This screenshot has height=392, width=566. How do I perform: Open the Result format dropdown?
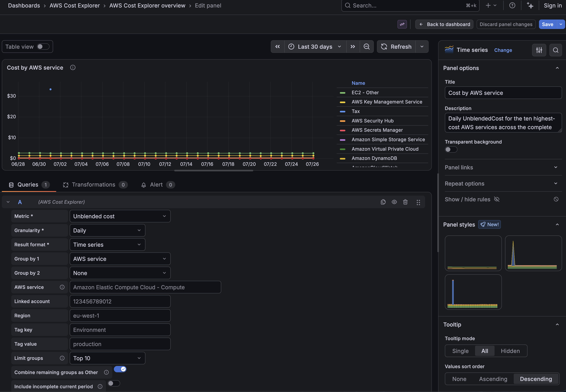[x=107, y=245]
